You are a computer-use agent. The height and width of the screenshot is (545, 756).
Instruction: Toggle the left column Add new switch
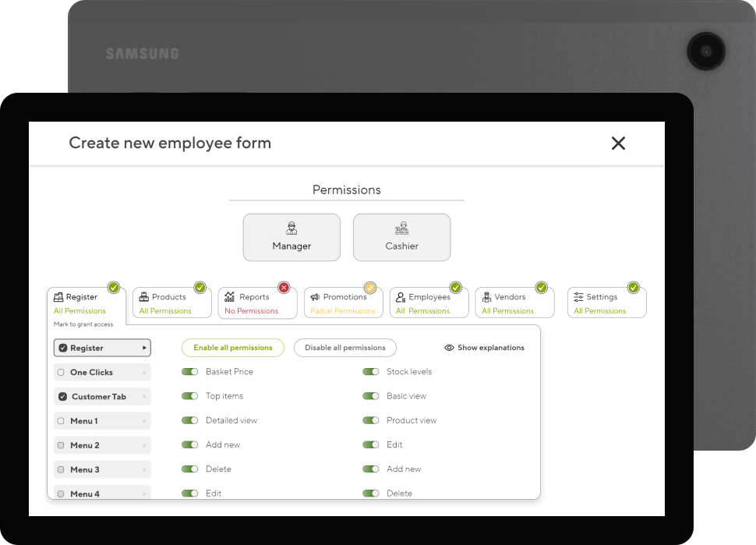190,444
